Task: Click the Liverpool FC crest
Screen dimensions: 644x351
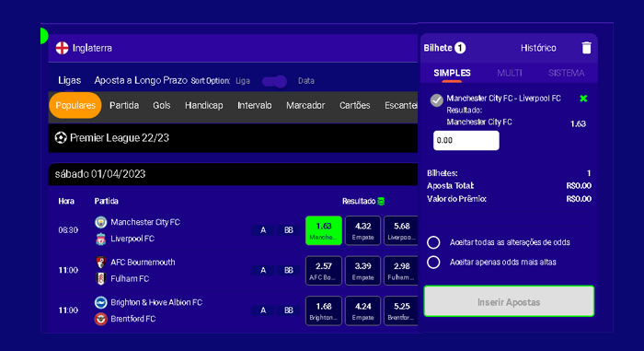Action: (100, 239)
